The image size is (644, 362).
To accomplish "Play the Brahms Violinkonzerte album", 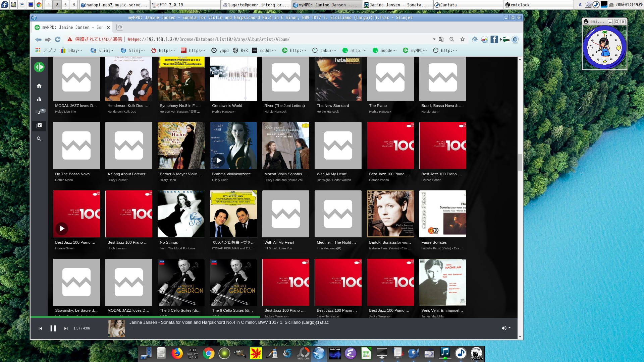I will 219,160.
